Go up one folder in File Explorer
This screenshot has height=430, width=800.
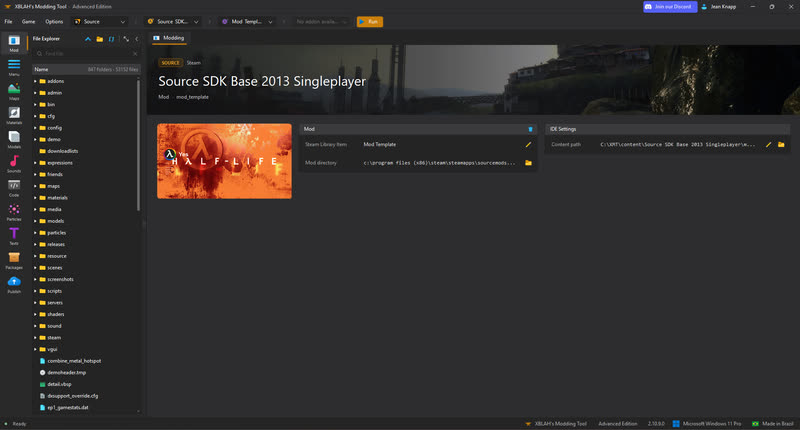point(88,39)
